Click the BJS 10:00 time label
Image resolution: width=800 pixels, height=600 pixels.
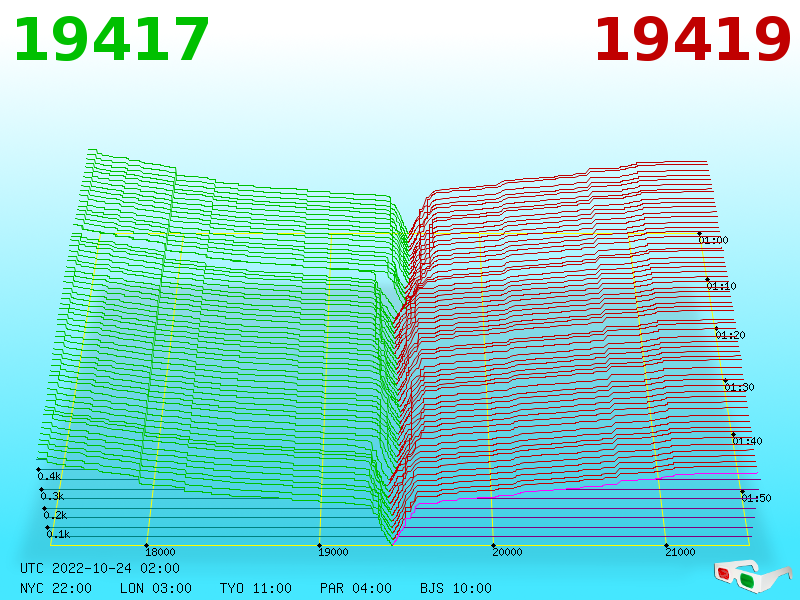pyautogui.click(x=456, y=588)
